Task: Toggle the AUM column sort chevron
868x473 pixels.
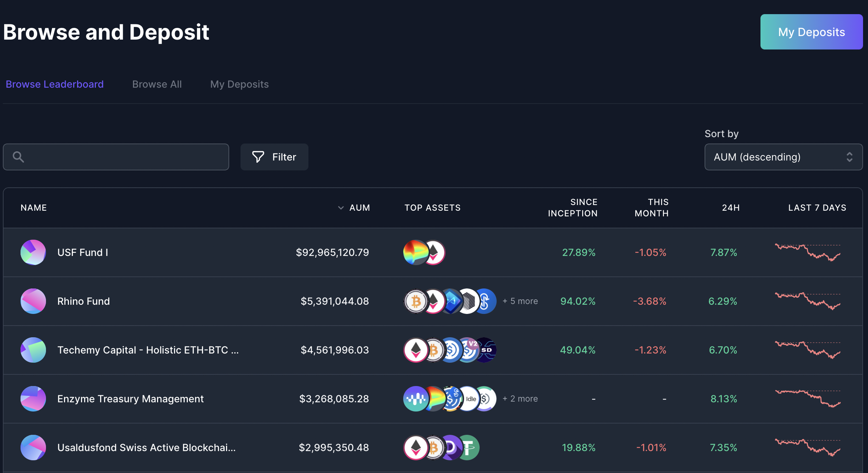Action: click(x=341, y=208)
